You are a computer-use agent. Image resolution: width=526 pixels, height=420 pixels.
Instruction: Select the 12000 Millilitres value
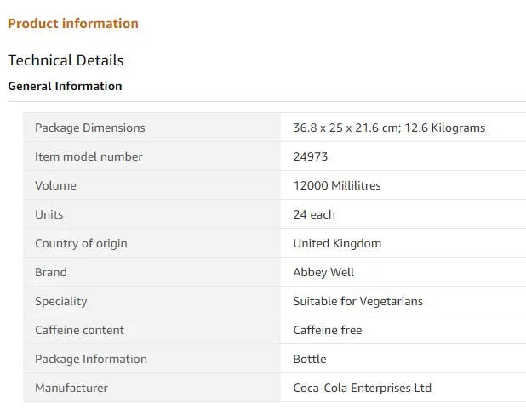(337, 185)
